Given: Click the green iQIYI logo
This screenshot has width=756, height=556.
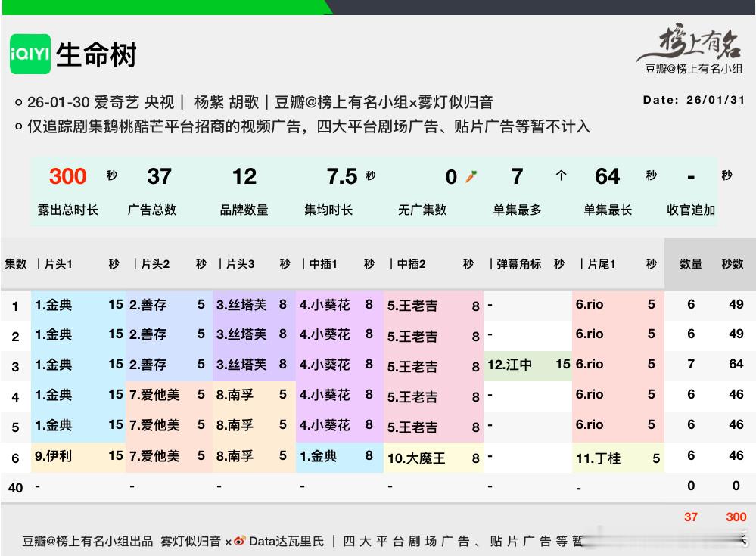Looking at the screenshot, I should (30, 54).
